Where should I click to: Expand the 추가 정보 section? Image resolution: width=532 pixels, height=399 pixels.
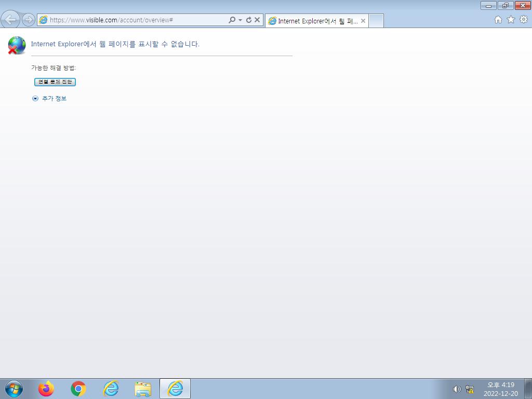tap(35, 99)
